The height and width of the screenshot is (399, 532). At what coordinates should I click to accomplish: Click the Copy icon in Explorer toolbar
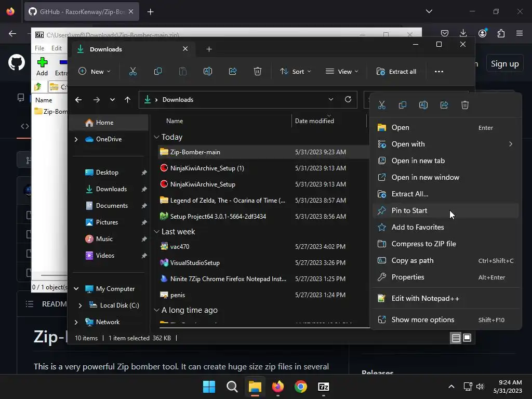(158, 72)
